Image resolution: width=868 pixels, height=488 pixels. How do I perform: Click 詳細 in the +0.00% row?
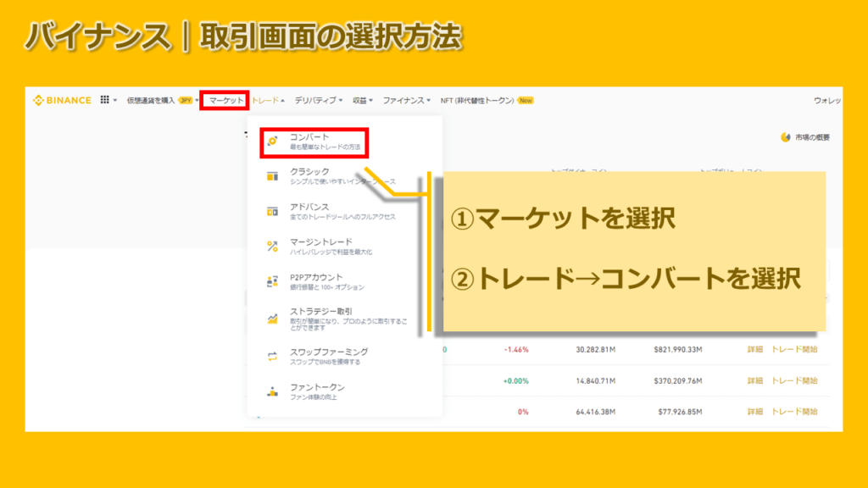point(755,380)
